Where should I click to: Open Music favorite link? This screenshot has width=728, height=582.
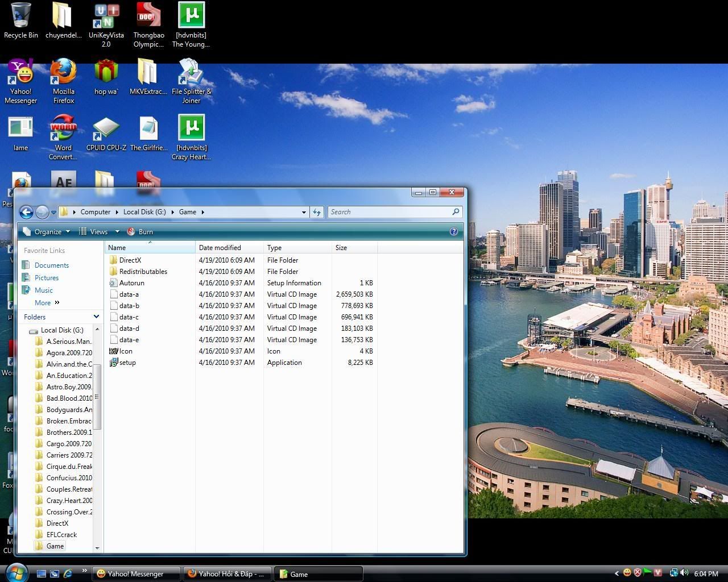pyautogui.click(x=43, y=290)
